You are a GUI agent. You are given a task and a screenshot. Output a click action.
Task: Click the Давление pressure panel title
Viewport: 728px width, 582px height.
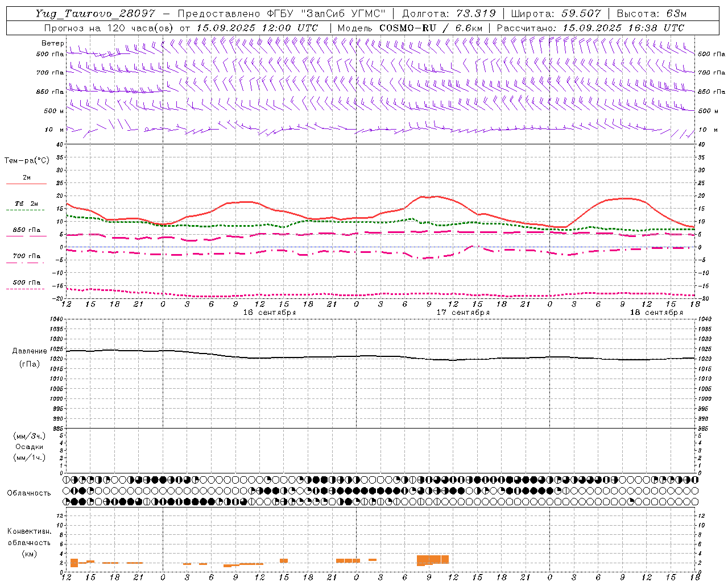click(x=30, y=351)
